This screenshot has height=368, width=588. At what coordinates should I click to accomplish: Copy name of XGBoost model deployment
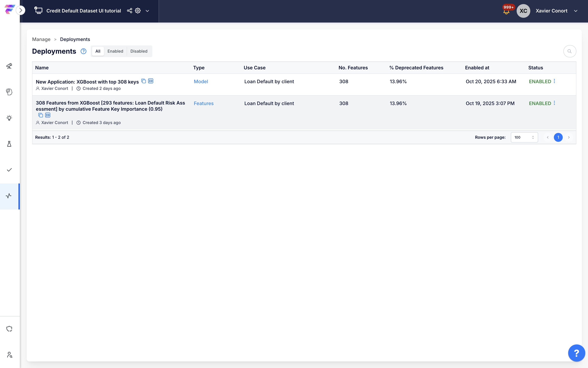pyautogui.click(x=143, y=81)
